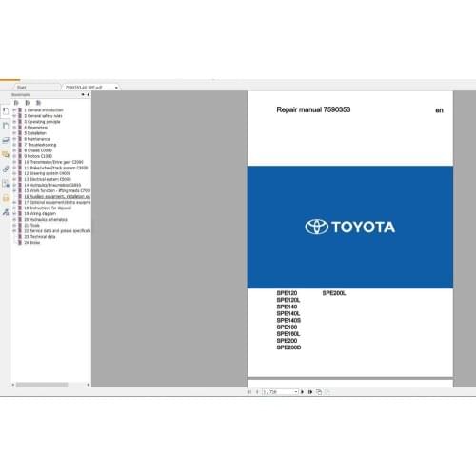Open bookmark '20 Hydraulics schematics'

[46, 220]
